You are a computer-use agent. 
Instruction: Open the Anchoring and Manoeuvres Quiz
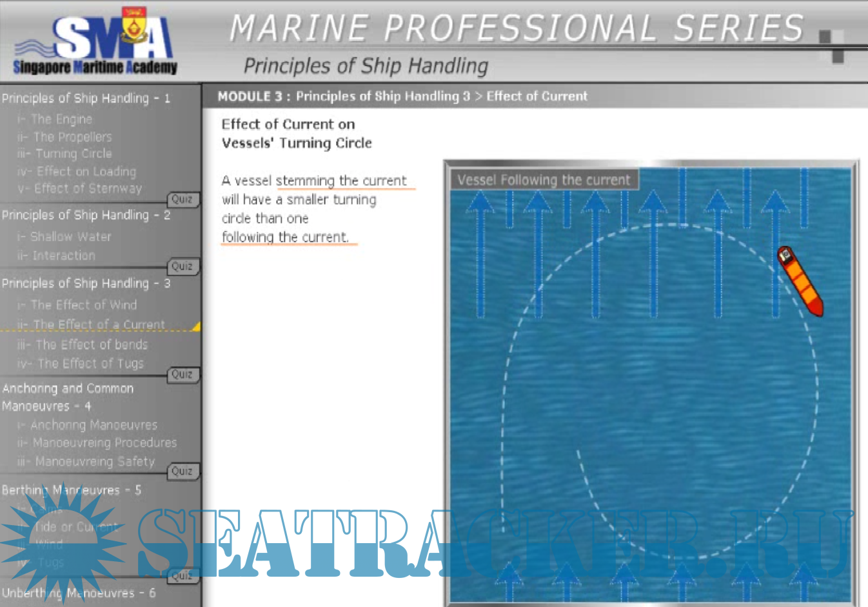pyautogui.click(x=182, y=471)
